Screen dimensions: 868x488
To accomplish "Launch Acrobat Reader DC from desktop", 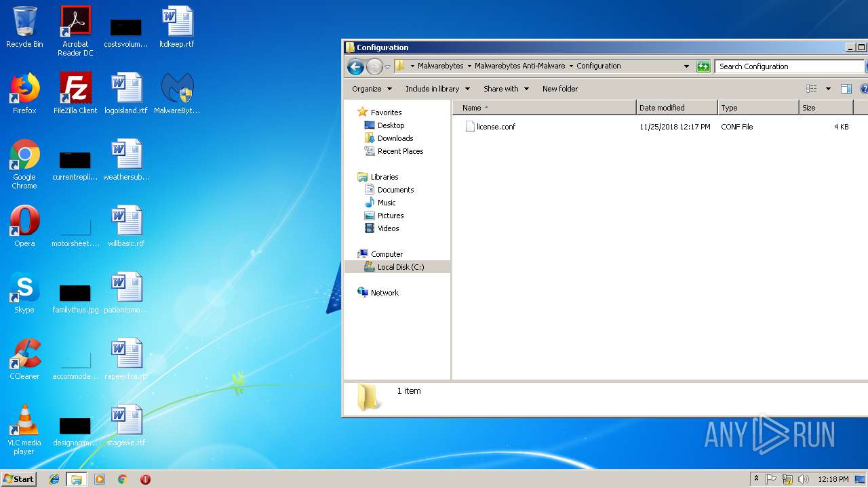I will pyautogui.click(x=75, y=32).
